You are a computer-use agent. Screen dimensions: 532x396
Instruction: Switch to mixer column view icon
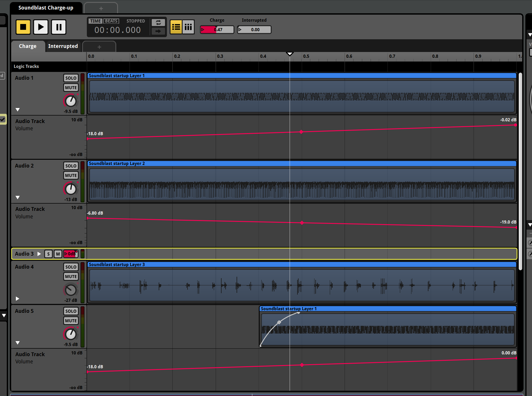click(188, 27)
